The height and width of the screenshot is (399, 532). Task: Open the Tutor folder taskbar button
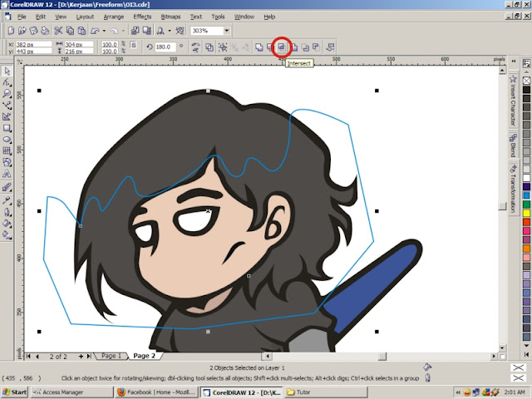(326, 392)
